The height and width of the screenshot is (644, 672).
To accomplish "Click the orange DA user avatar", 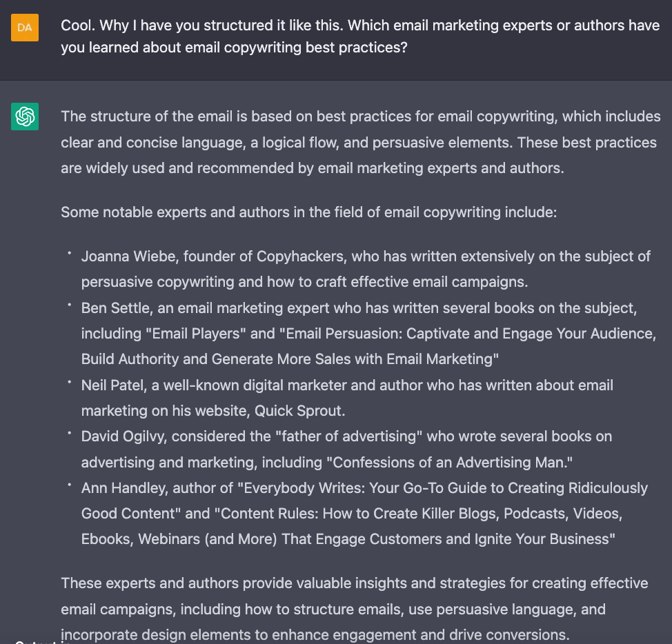I will (25, 28).
